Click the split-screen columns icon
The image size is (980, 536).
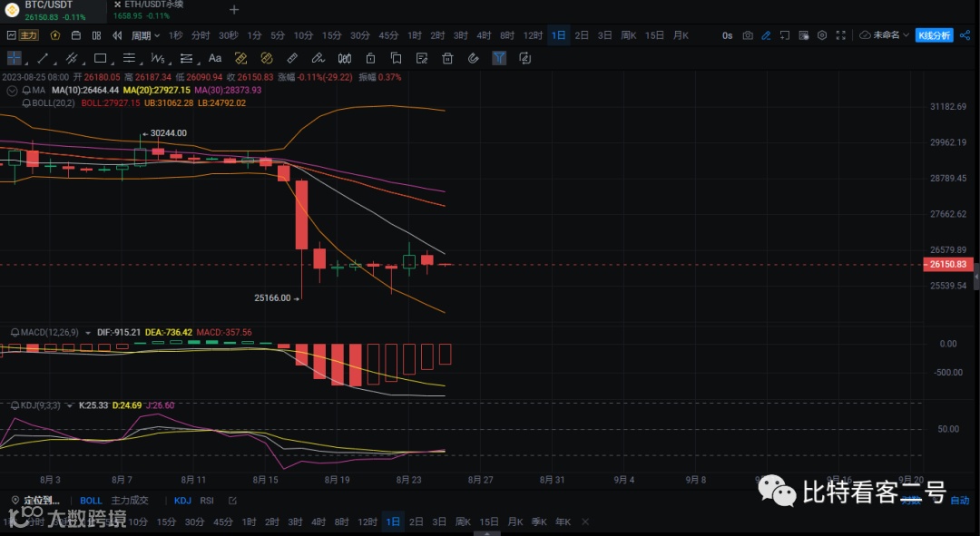(96, 35)
